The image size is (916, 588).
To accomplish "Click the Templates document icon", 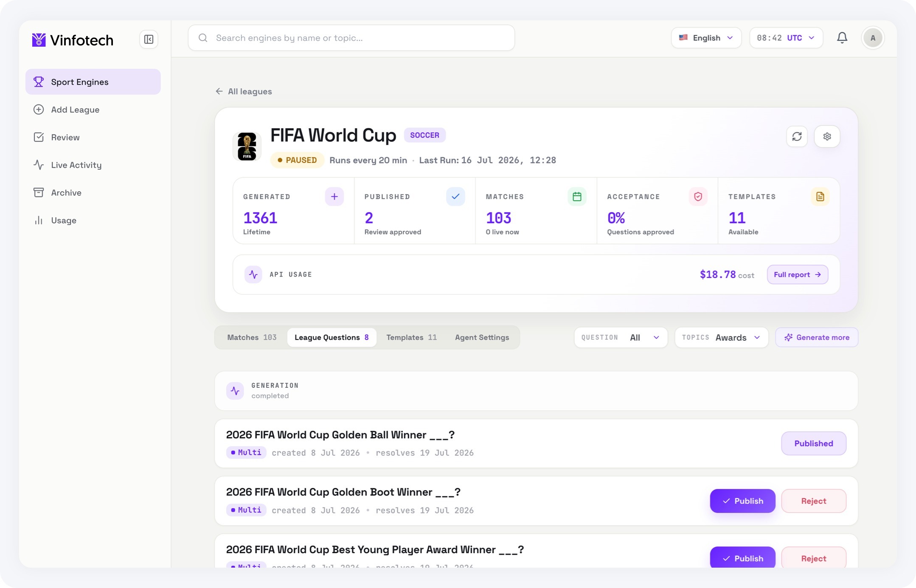I will tap(820, 196).
